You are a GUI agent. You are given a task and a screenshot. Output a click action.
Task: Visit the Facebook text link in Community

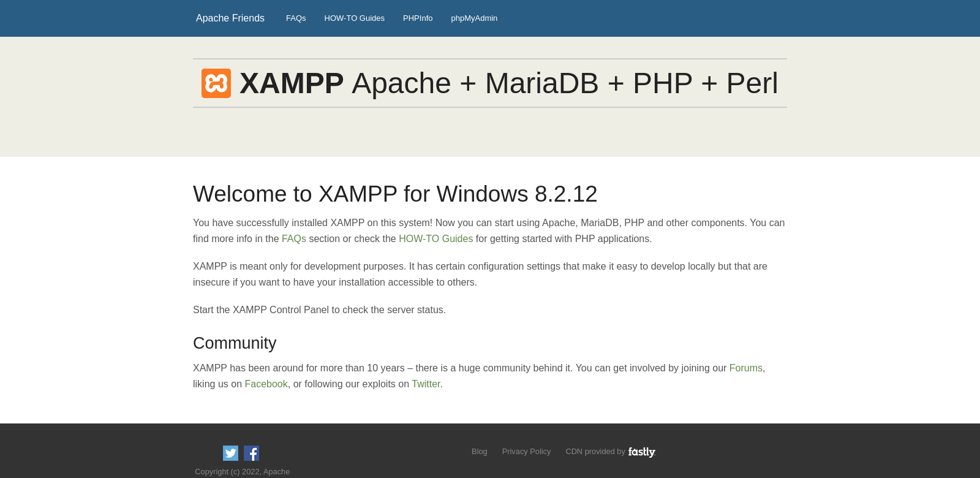(266, 384)
